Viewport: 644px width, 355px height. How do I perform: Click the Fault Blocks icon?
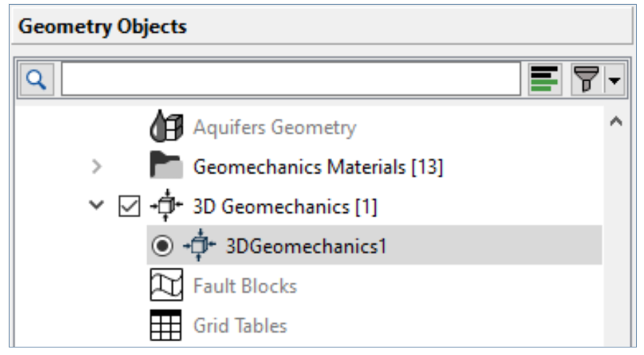165,286
